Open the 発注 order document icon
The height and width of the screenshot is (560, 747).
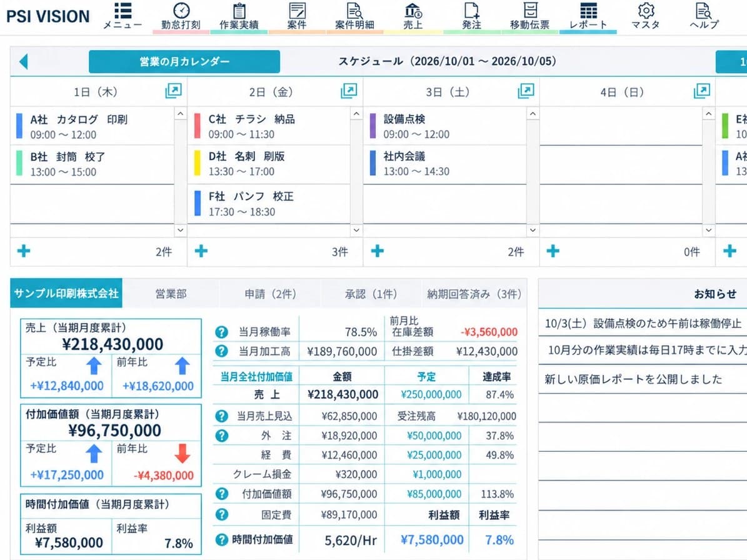pyautogui.click(x=471, y=10)
